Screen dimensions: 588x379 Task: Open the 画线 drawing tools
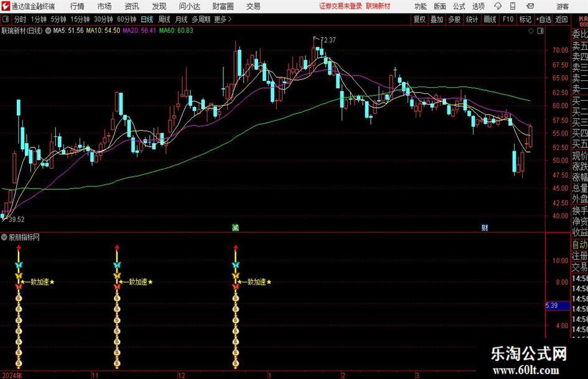pos(490,19)
